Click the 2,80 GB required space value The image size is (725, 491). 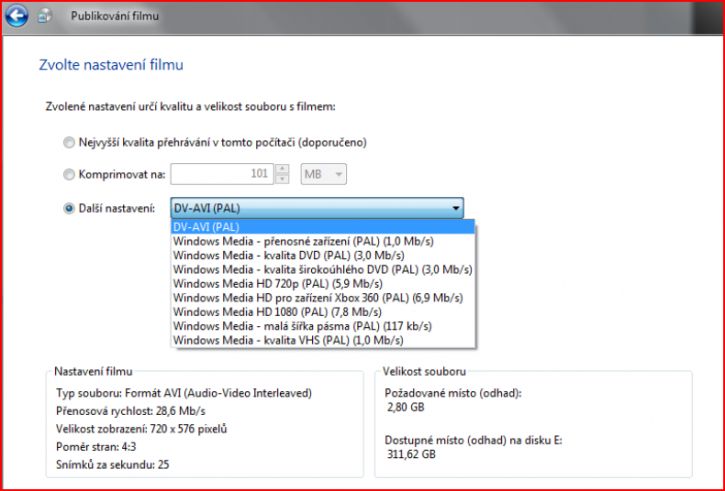click(x=406, y=407)
